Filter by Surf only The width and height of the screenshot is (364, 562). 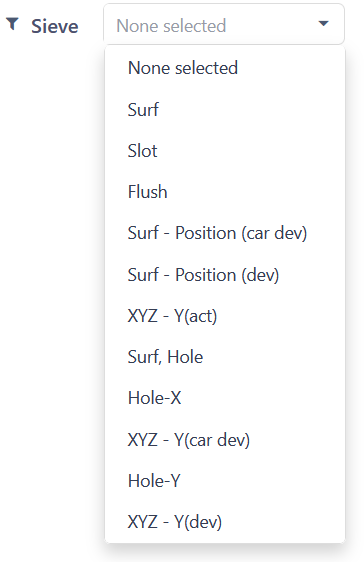[225, 109]
